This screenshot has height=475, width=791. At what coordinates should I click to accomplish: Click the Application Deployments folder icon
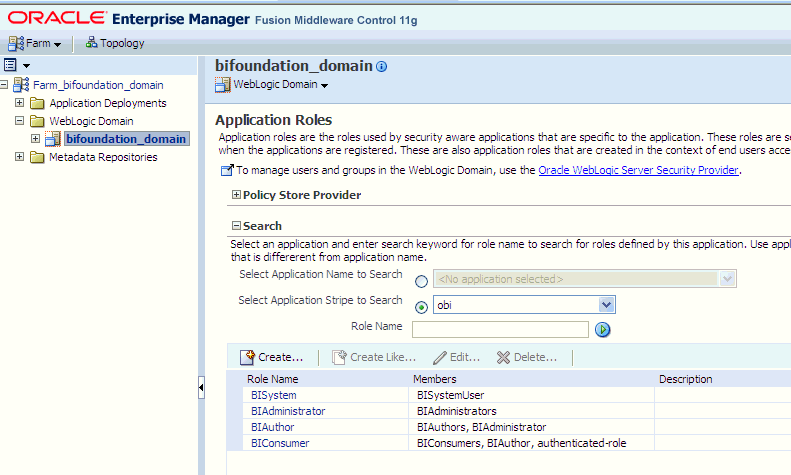pyautogui.click(x=37, y=103)
